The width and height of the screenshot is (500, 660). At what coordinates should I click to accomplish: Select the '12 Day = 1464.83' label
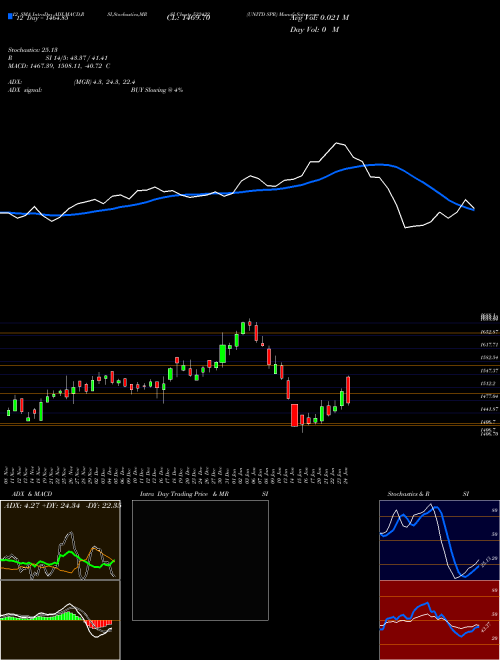pyautogui.click(x=42, y=18)
